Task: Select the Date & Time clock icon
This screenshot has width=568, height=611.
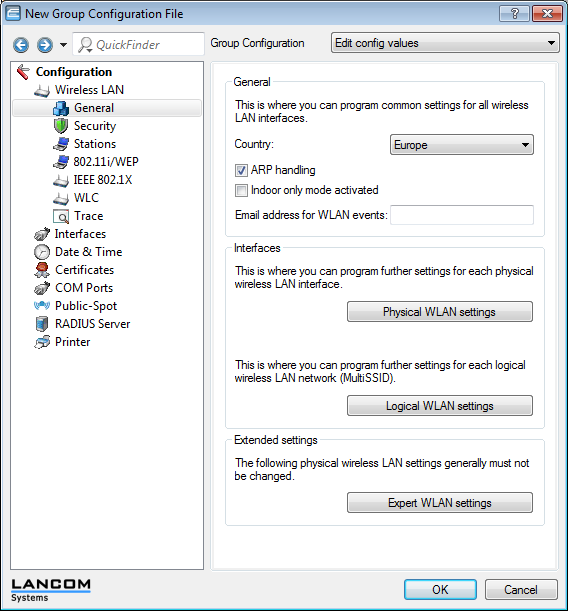Action: pyautogui.click(x=42, y=252)
